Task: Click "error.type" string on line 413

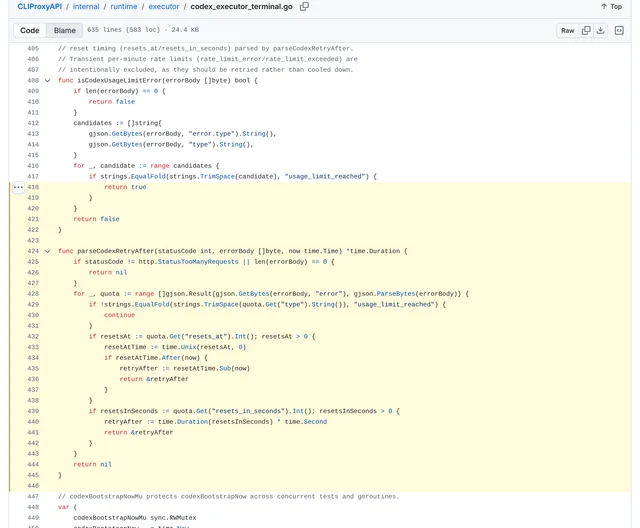Action: point(213,134)
